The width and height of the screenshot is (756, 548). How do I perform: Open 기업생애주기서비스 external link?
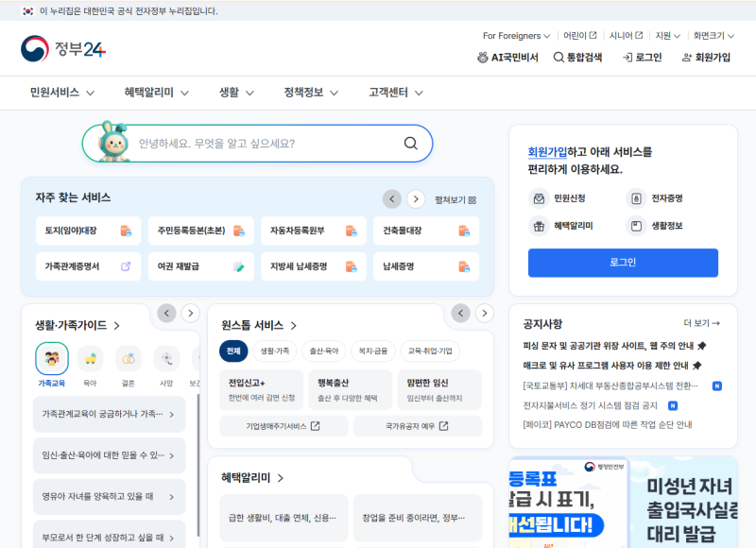click(283, 426)
